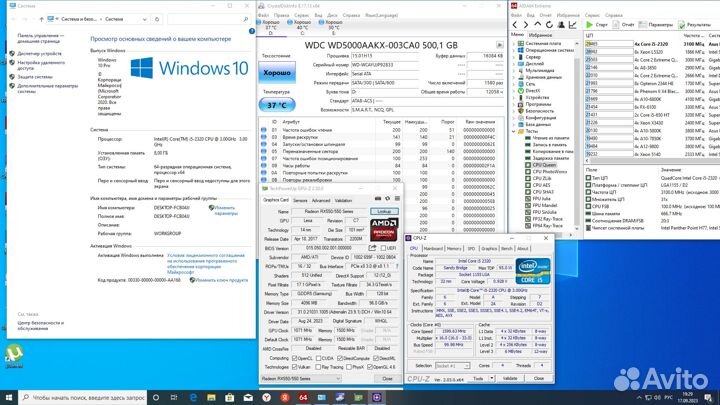
Task: Click help icon in System window
Action: [x=252, y=31]
